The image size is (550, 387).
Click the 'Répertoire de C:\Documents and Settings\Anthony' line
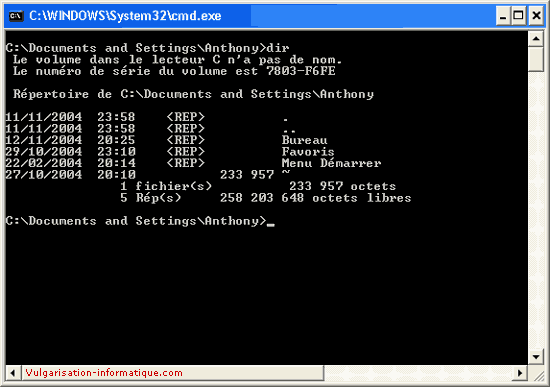click(194, 94)
